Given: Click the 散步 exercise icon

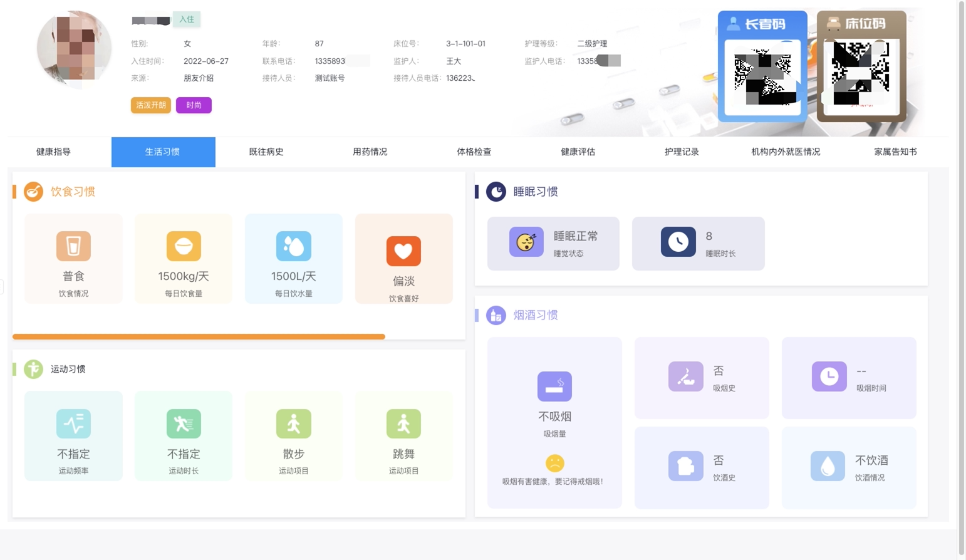Looking at the screenshot, I should (x=294, y=423).
